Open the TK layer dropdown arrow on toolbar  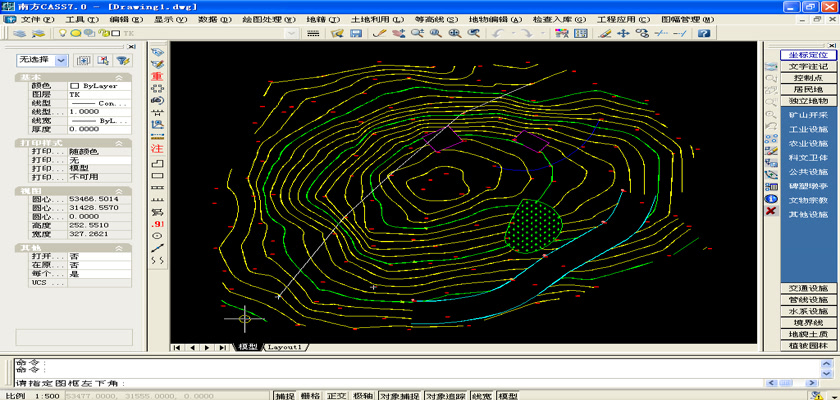point(291,33)
